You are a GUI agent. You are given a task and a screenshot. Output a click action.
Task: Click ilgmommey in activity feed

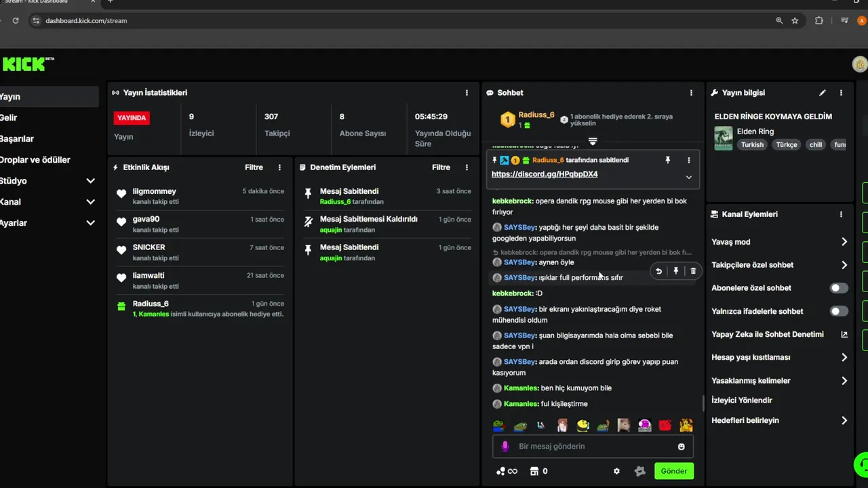[x=154, y=192]
